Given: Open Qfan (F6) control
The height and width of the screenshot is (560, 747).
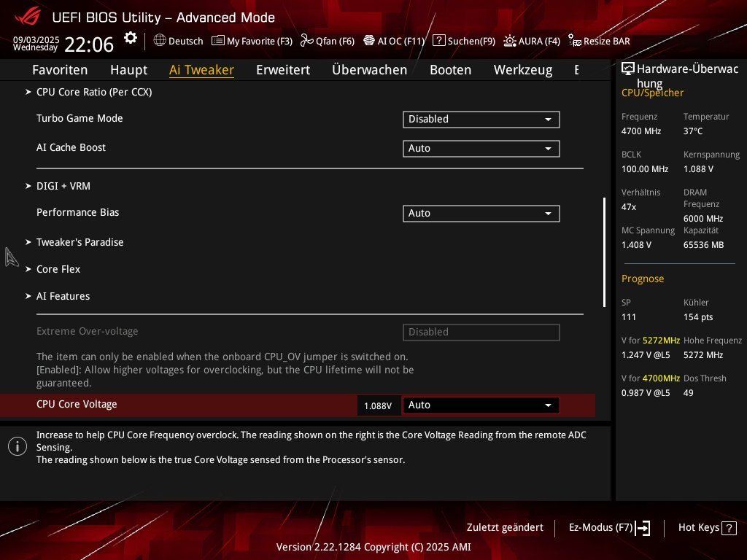Looking at the screenshot, I should (x=328, y=41).
